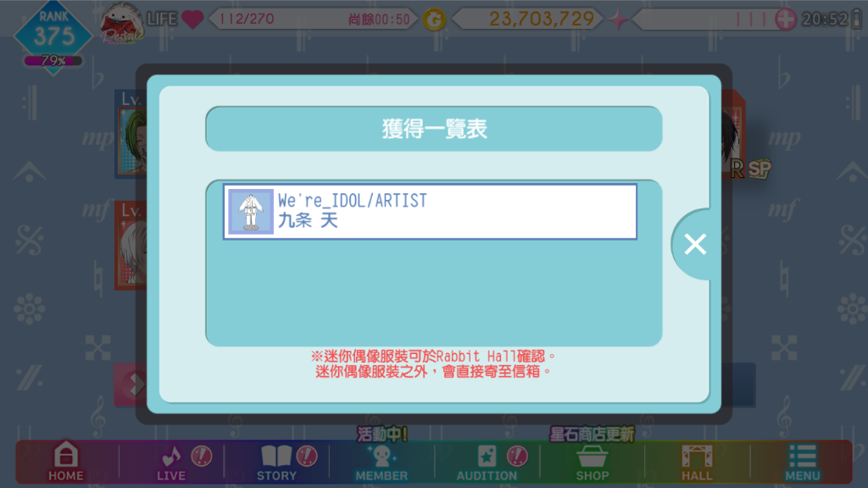Tap the gold G coin icon
The width and height of the screenshot is (868, 488).
(435, 20)
